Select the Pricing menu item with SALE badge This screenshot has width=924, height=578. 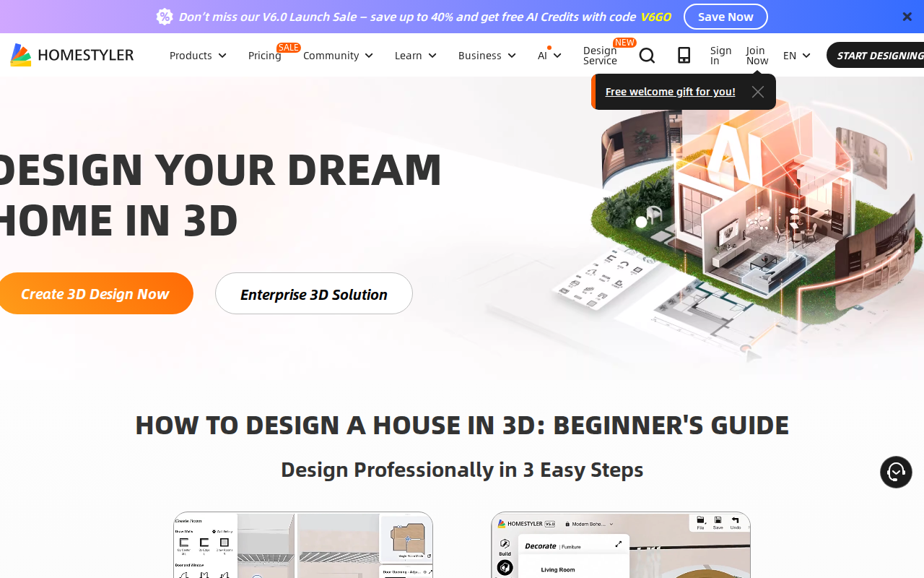(264, 55)
